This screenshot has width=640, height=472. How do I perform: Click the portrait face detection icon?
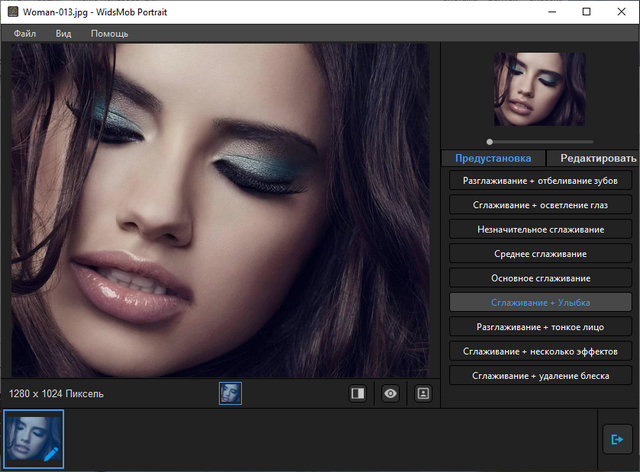pyautogui.click(x=422, y=394)
